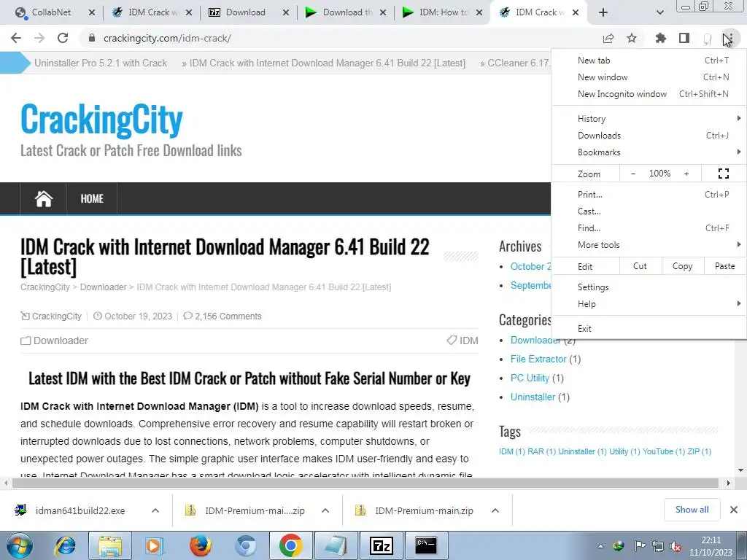Click the share page icon
Viewport: 747px width, 560px height.
[x=608, y=39]
